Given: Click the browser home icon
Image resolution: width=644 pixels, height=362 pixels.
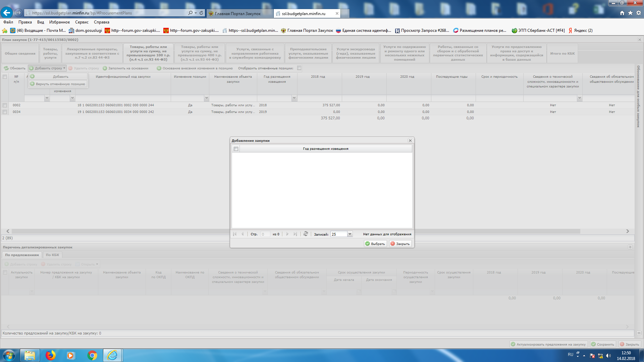Looking at the screenshot, I should [x=622, y=13].
